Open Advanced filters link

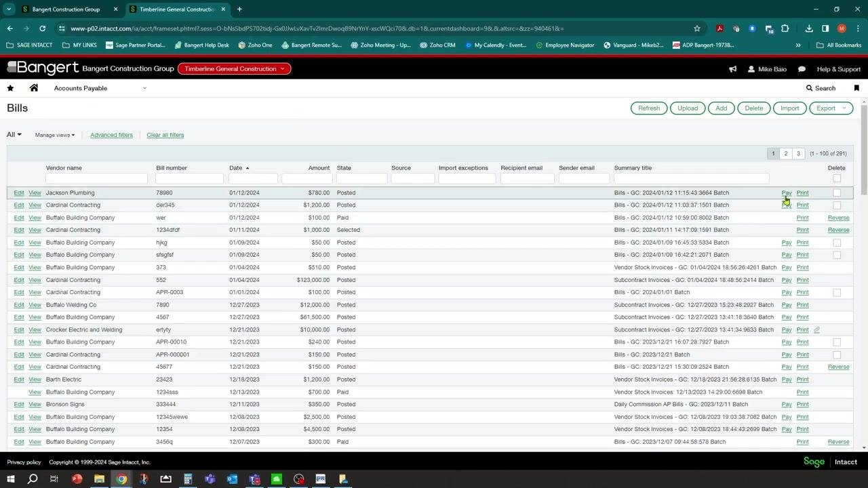pyautogui.click(x=111, y=135)
